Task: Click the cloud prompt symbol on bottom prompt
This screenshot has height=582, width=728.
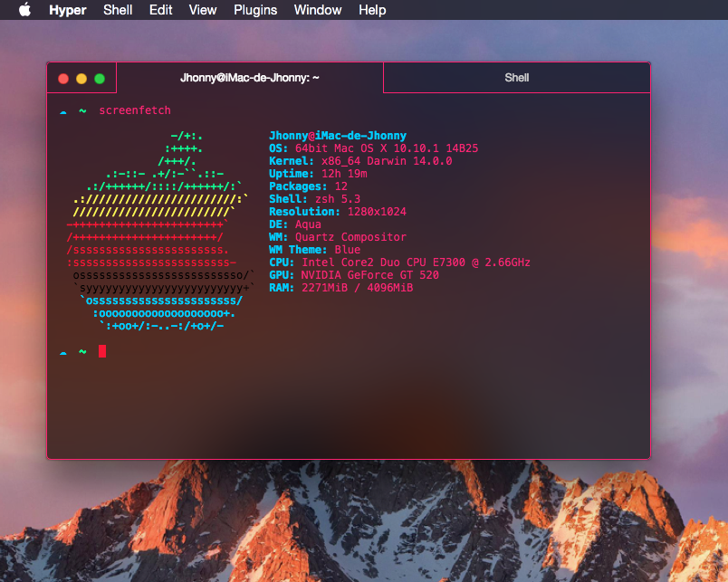Action: pos(63,353)
